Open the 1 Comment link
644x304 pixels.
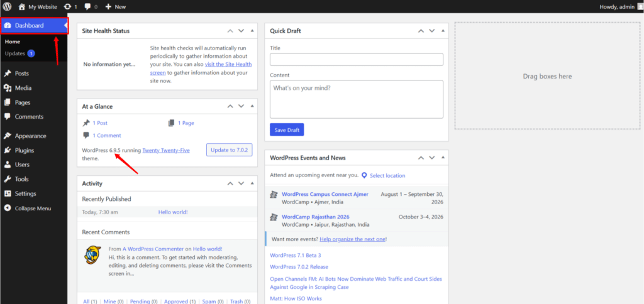[107, 136]
